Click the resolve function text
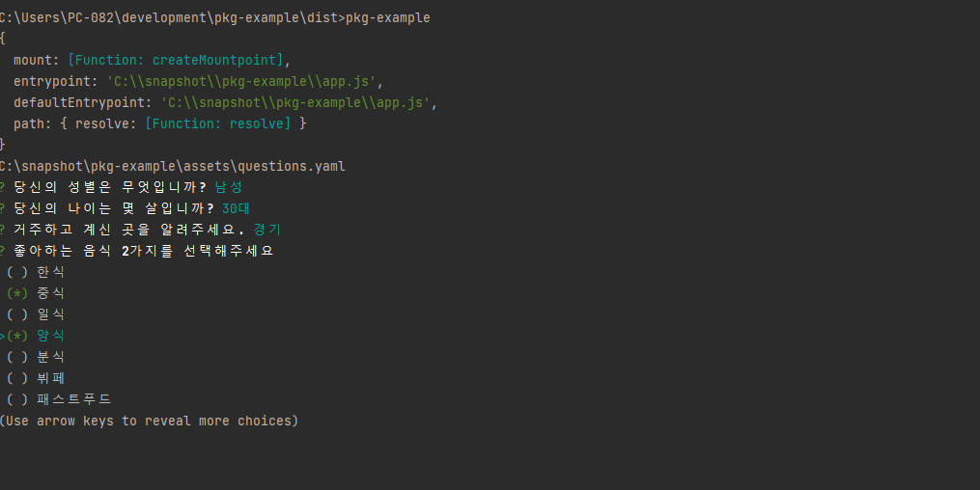 [x=217, y=123]
